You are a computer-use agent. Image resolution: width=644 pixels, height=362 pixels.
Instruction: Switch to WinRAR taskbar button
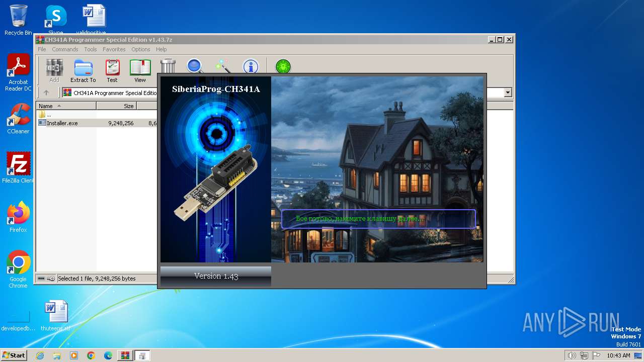pos(125,355)
